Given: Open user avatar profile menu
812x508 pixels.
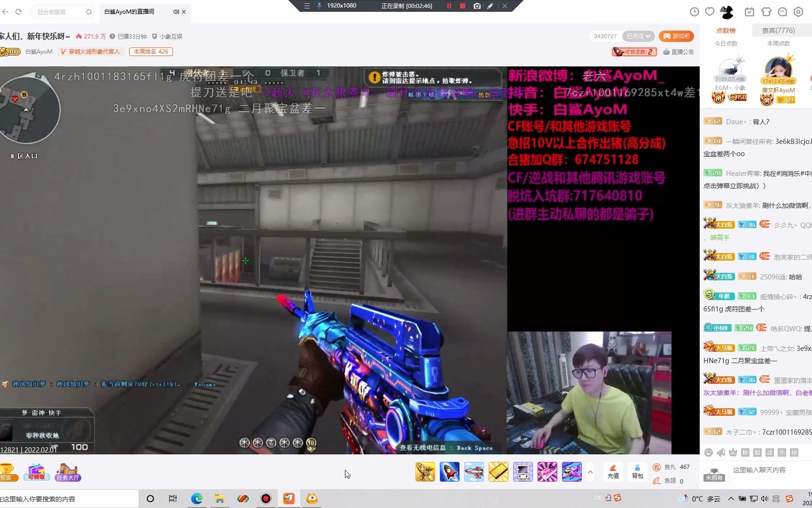Looking at the screenshot, I should pyautogui.click(x=727, y=12).
